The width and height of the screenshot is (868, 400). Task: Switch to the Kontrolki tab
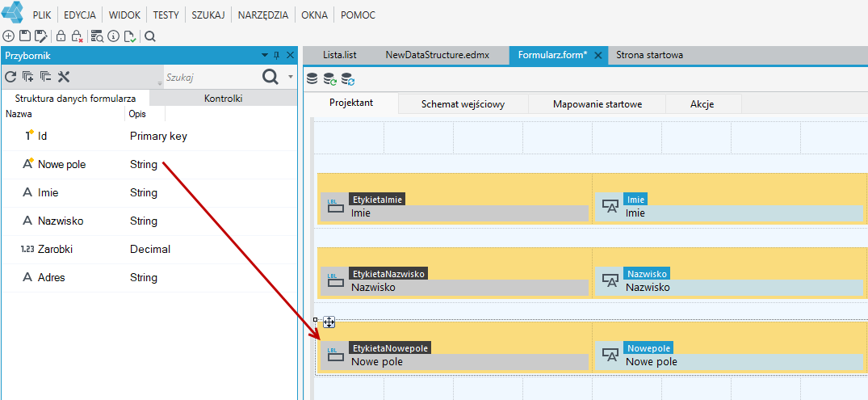click(223, 99)
